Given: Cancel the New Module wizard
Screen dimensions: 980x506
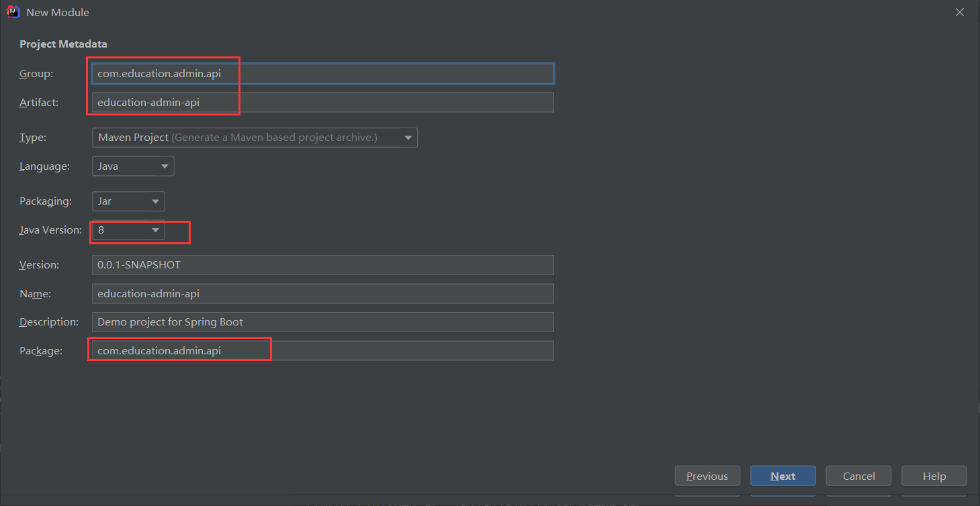Looking at the screenshot, I should pyautogui.click(x=858, y=476).
